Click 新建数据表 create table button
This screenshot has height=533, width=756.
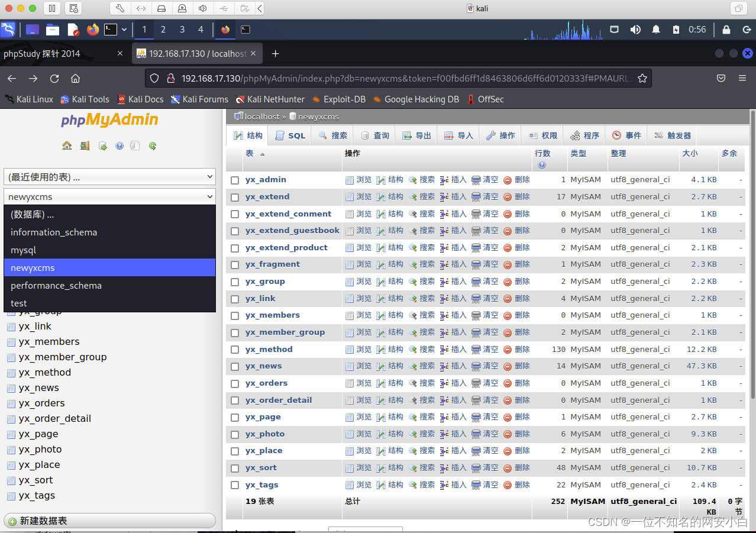pos(109,521)
